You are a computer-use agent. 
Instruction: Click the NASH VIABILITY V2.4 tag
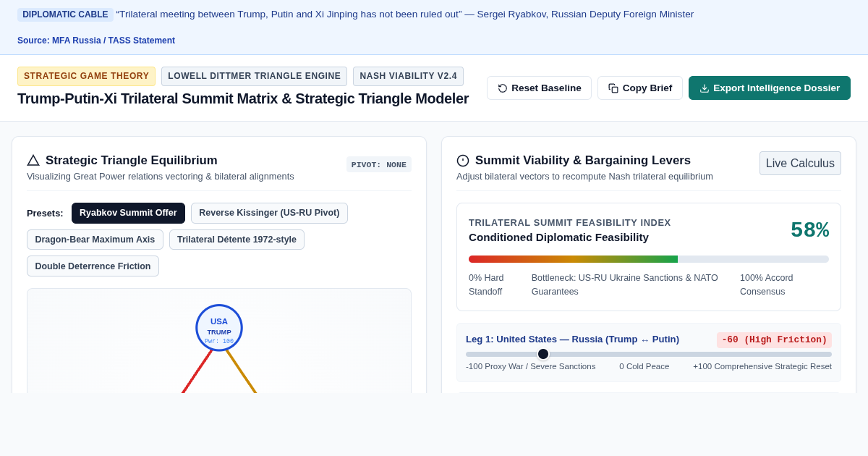(409, 76)
